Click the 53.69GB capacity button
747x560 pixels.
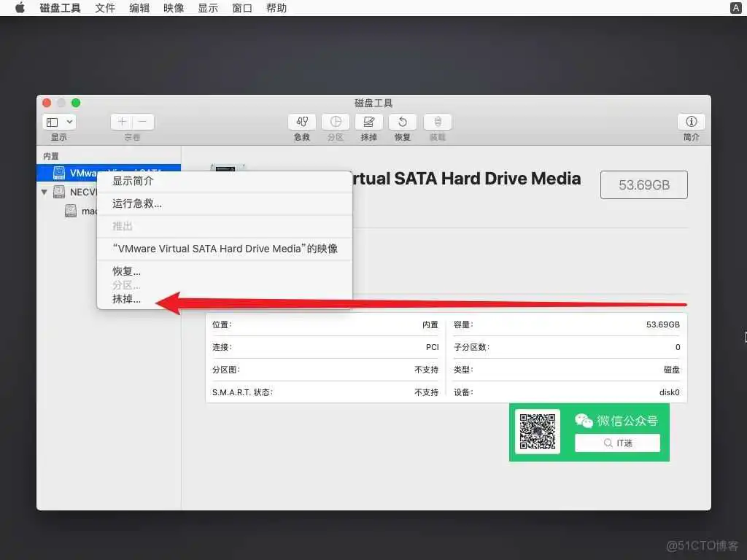(643, 184)
